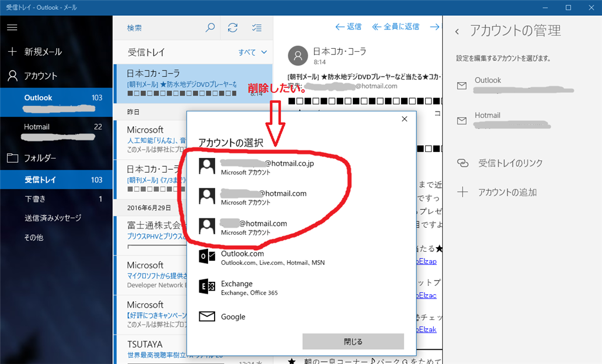
Task: Open the TSUTAYA message
Action: pos(150,349)
